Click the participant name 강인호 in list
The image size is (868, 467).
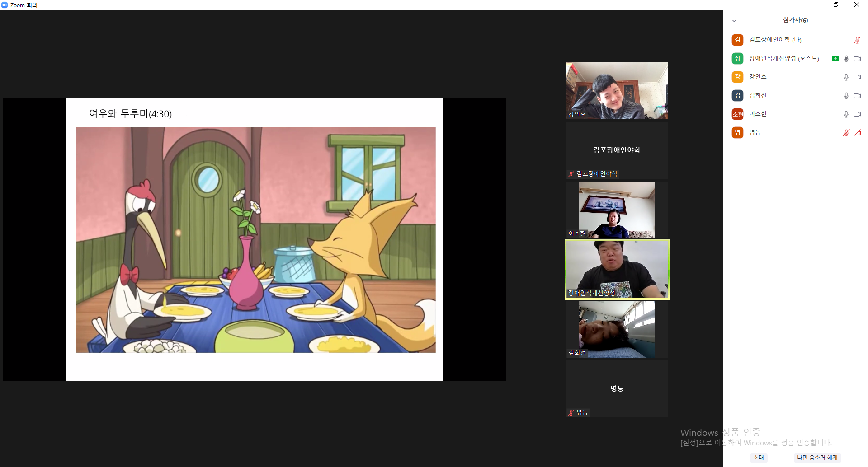click(x=758, y=77)
